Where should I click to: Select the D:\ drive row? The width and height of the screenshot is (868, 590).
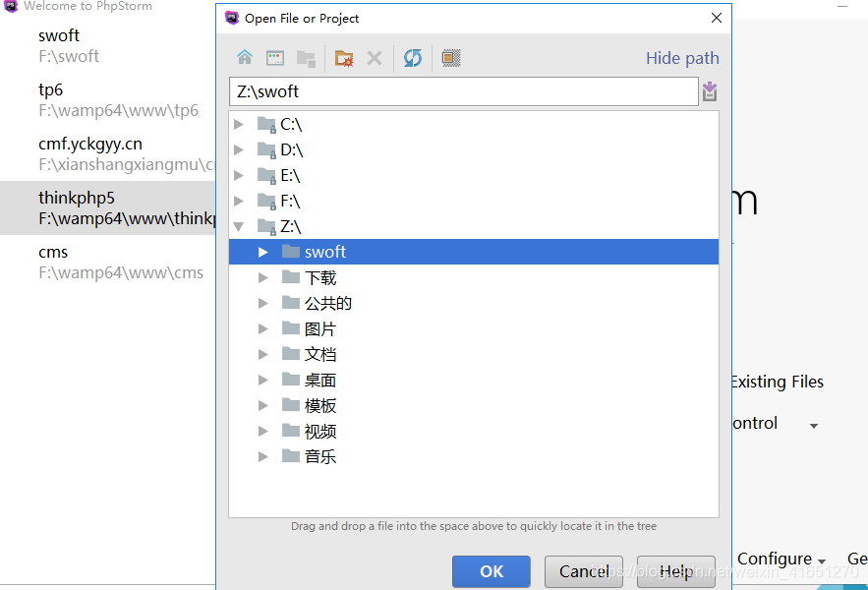click(x=474, y=149)
